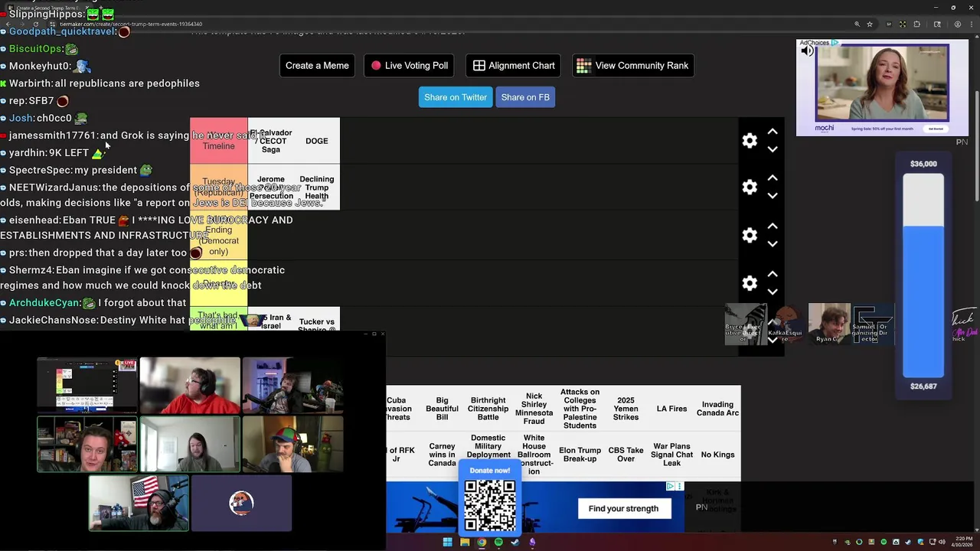Move third yellow tier row up
Viewport: 980px width, 551px height.
(773, 227)
